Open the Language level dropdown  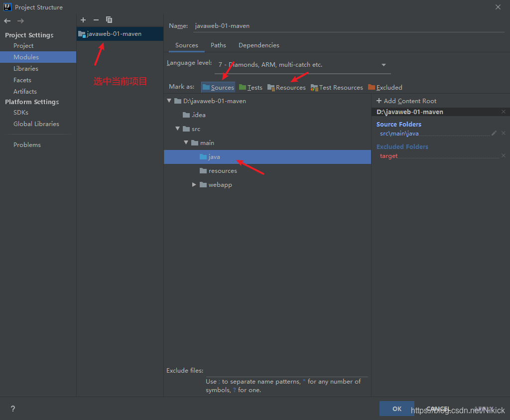tap(303, 65)
